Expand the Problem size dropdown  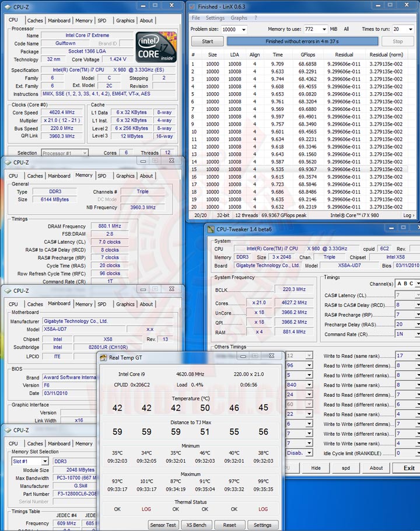(x=244, y=29)
